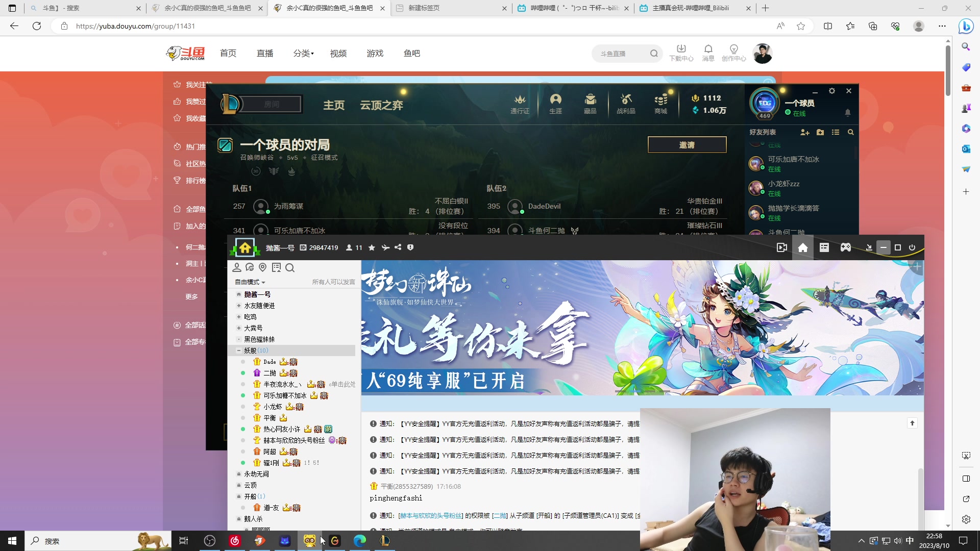The height and width of the screenshot is (551, 980).
Task: Open the 藏品 collection icon in League client
Action: point(590,104)
